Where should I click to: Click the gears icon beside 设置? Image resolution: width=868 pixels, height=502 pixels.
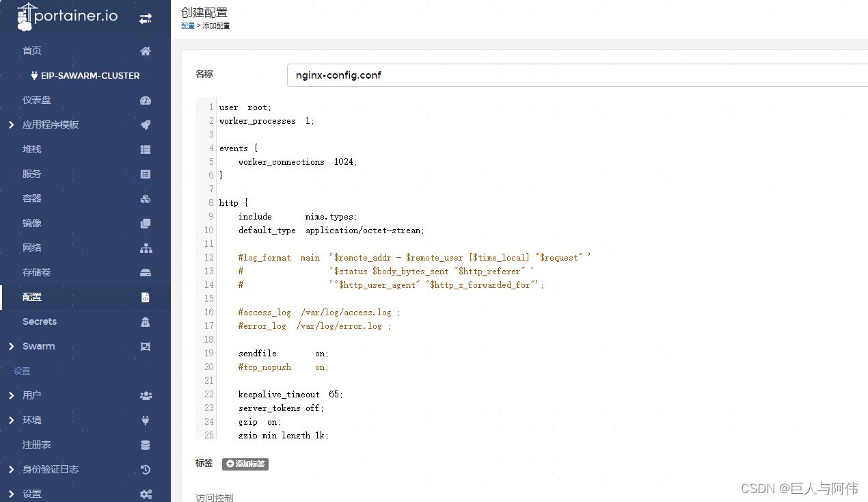(x=146, y=494)
